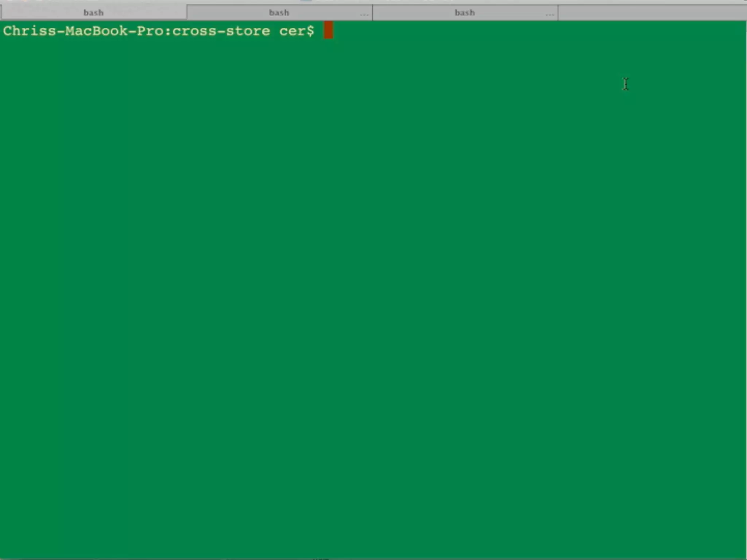This screenshot has height=560, width=747.
Task: Click the colon separator in the prompt
Action: pos(168,31)
